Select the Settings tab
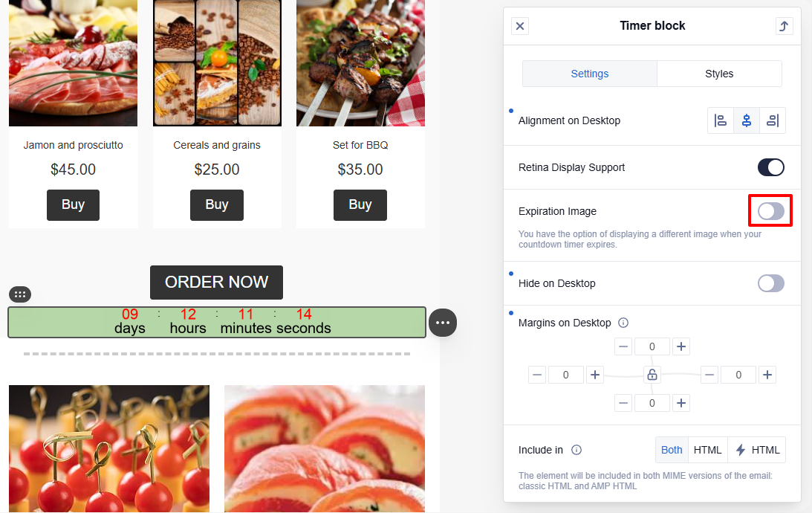 590,74
